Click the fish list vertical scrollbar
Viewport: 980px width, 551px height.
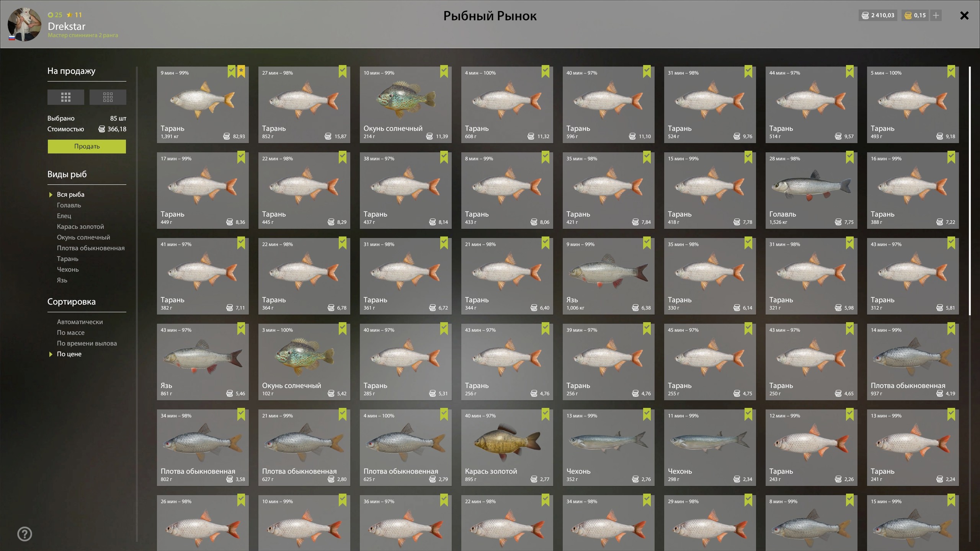coord(970,191)
